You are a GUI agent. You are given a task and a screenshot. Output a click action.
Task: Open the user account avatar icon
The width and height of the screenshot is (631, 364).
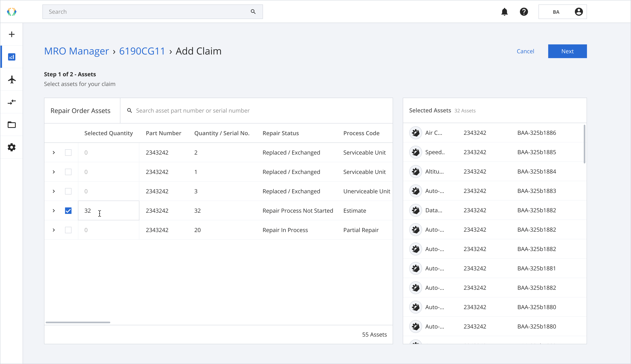pos(578,12)
